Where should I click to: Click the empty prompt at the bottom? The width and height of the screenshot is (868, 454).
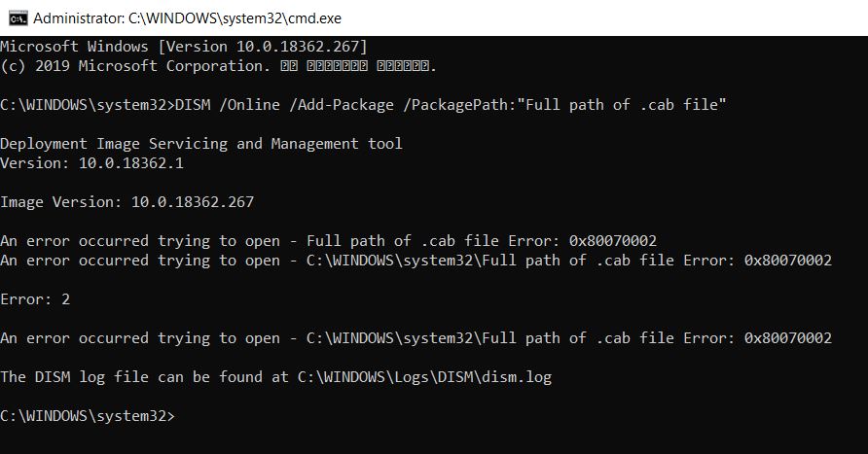pyautogui.click(x=88, y=416)
